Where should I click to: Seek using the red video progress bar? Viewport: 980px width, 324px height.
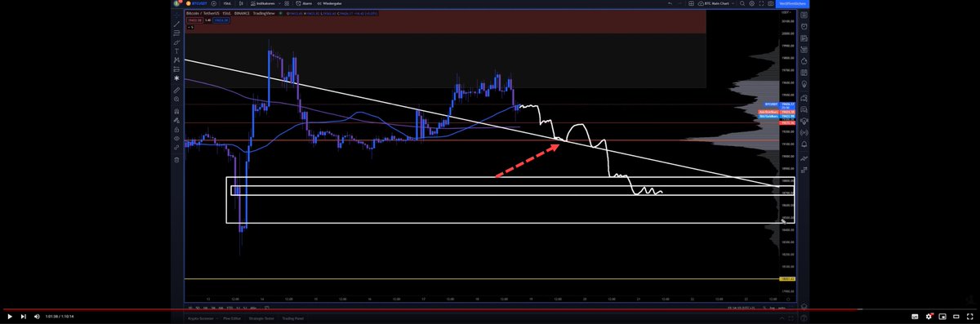click(x=490, y=310)
